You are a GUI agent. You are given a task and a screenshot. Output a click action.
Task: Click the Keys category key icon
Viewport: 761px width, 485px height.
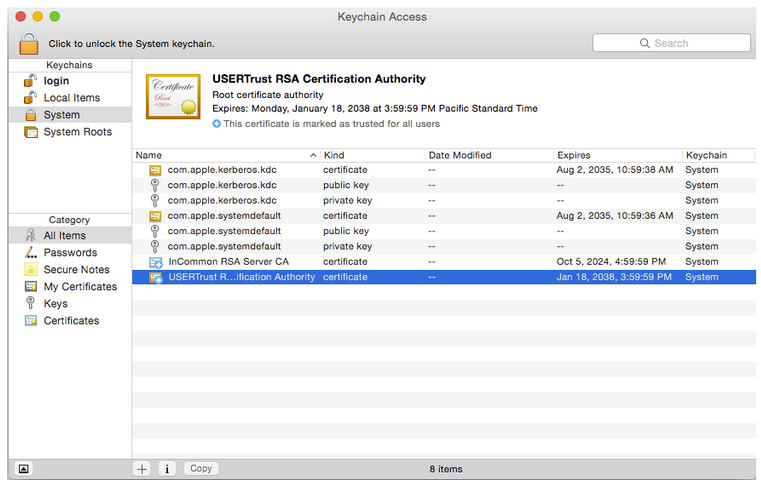pyautogui.click(x=31, y=303)
